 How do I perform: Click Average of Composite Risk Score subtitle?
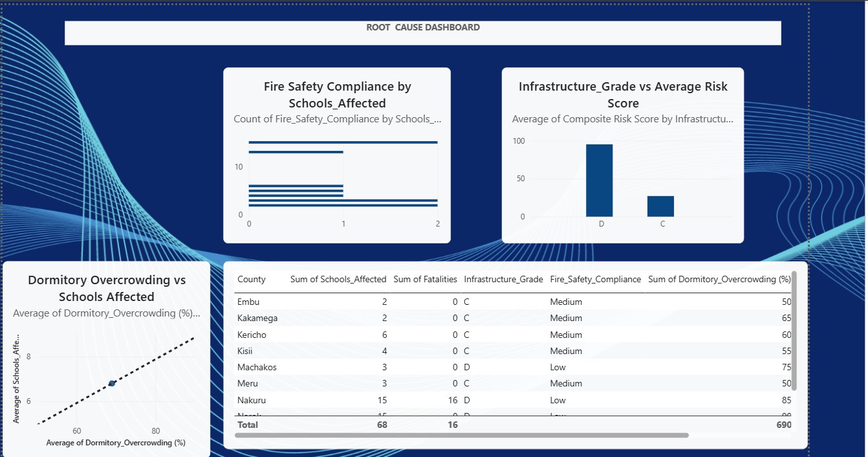622,119
